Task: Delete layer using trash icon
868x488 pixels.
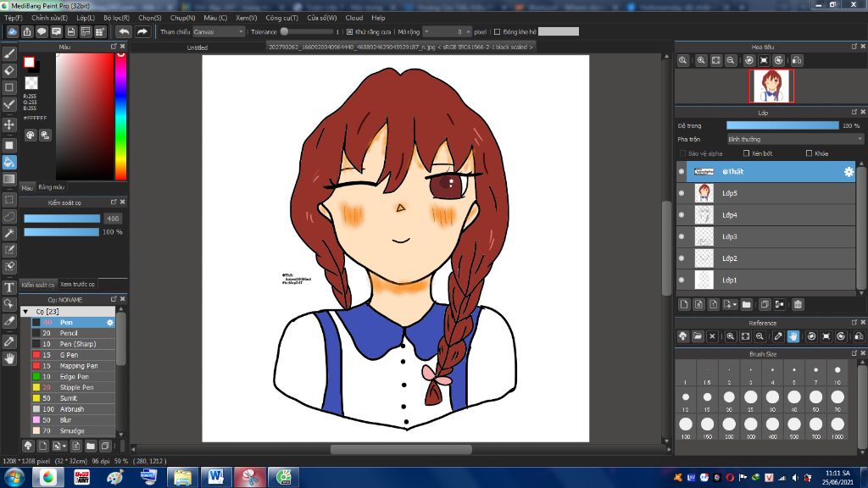Action: (798, 304)
